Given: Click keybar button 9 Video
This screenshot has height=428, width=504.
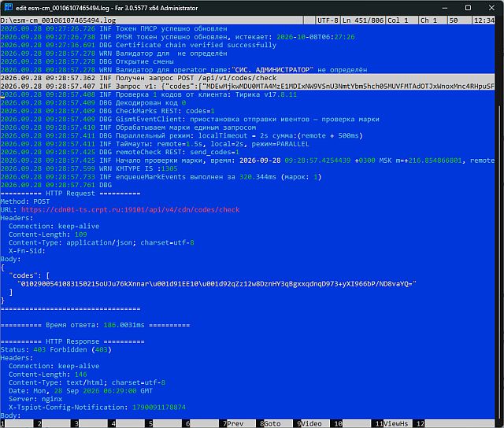Looking at the screenshot, I should point(311,423).
